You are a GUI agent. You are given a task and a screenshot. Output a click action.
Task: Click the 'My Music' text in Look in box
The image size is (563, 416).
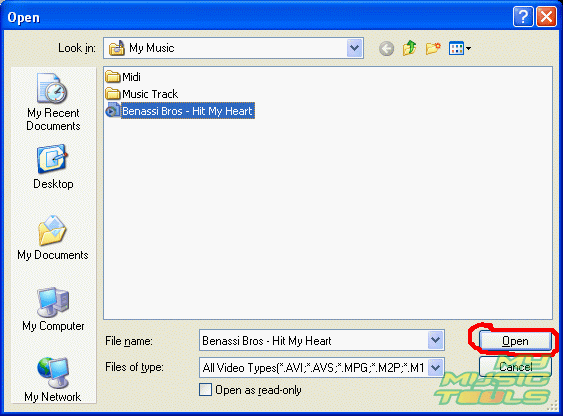click(x=152, y=48)
